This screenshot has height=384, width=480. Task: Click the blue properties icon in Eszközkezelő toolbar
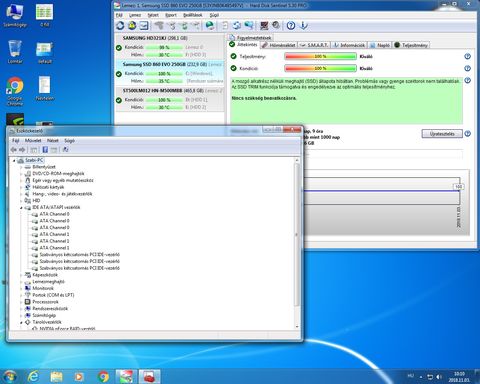pyautogui.click(x=45, y=150)
